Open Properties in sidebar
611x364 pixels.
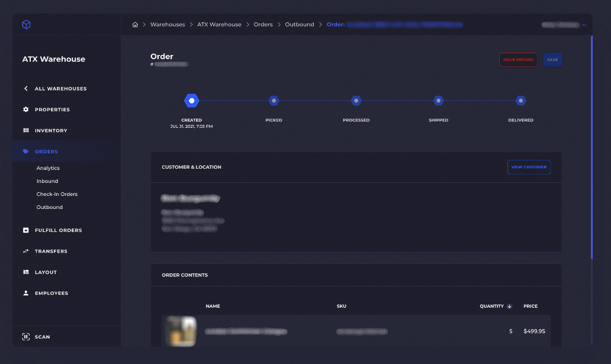pos(52,110)
